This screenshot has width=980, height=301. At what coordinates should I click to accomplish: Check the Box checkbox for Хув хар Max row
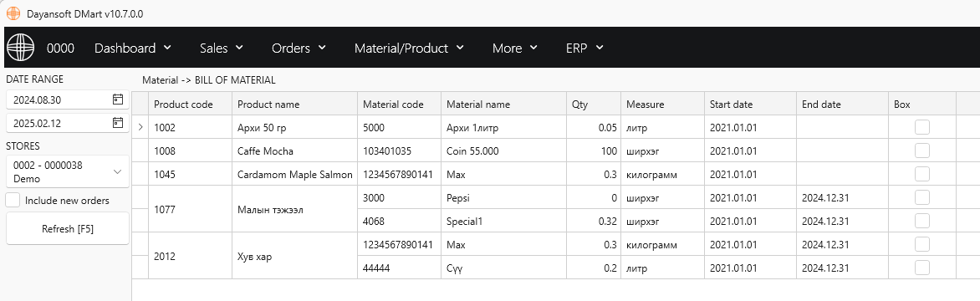coord(921,244)
